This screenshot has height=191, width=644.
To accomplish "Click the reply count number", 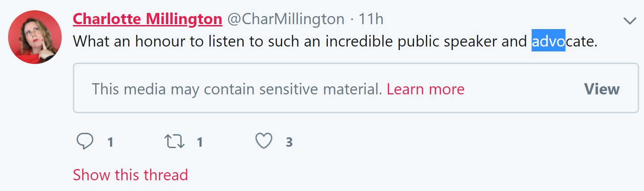I will [110, 142].
